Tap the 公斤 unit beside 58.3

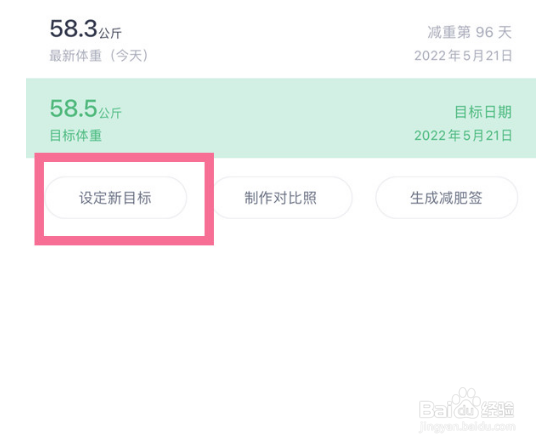pyautogui.click(x=110, y=34)
